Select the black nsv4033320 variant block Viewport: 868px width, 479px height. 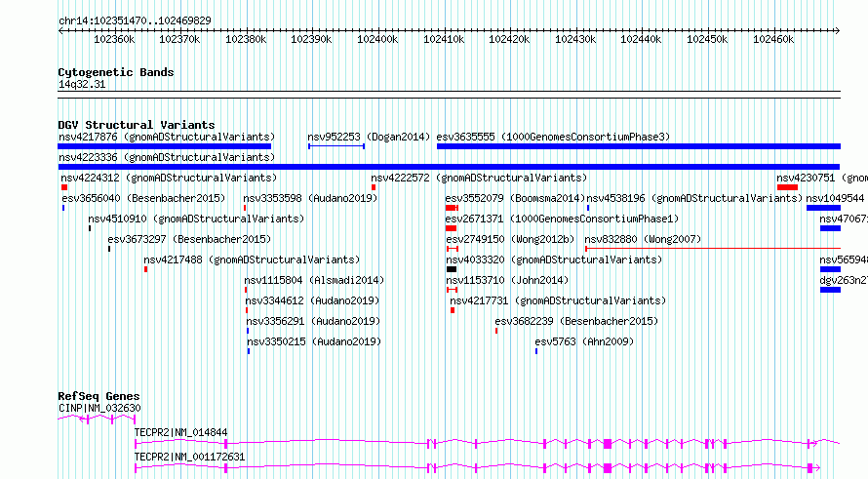(452, 269)
